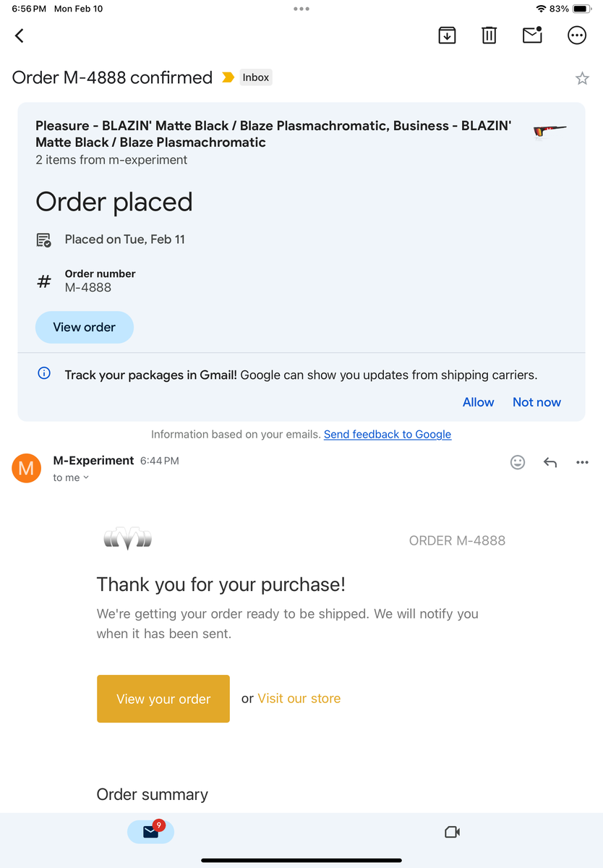This screenshot has width=603, height=868.
Task: Choose Not now for package tracking
Action: click(x=536, y=402)
